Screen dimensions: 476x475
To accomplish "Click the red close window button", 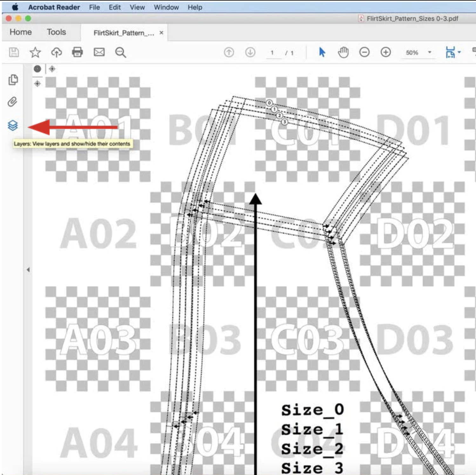I will point(9,18).
